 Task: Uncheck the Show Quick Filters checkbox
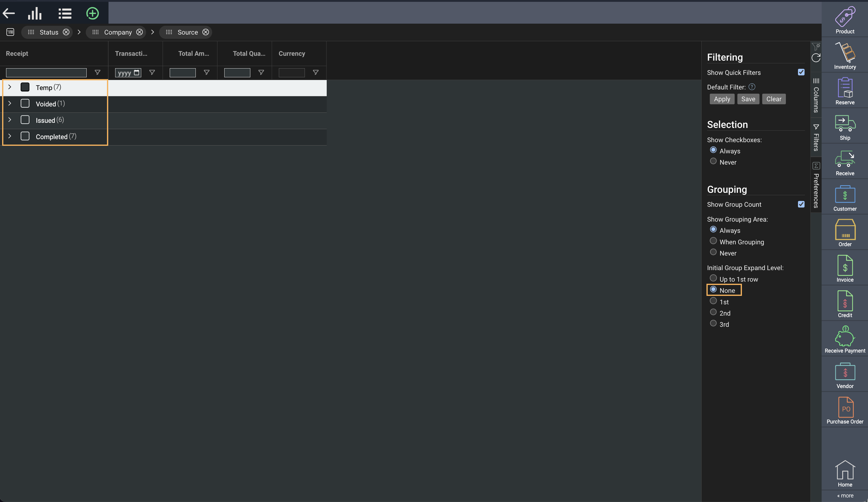tap(801, 72)
